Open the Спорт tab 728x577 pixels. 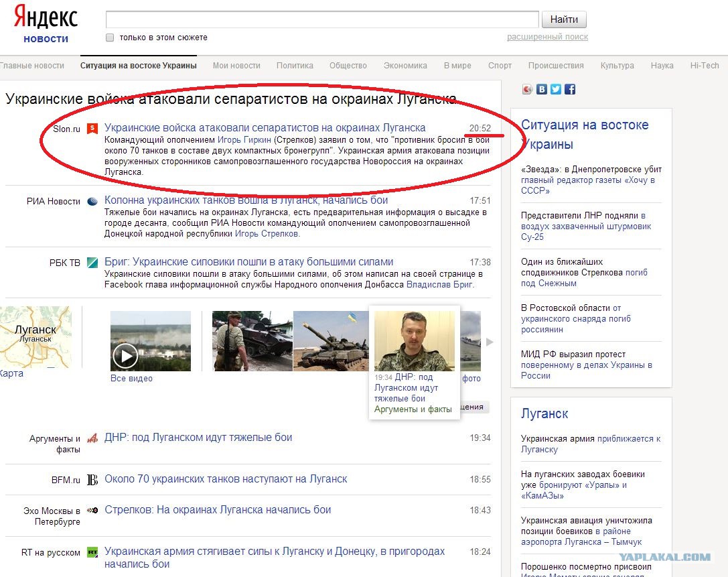(500, 66)
